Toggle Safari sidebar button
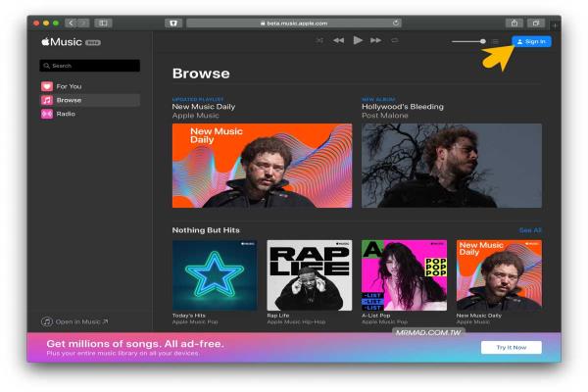The width and height of the screenshot is (588, 392). point(103,24)
